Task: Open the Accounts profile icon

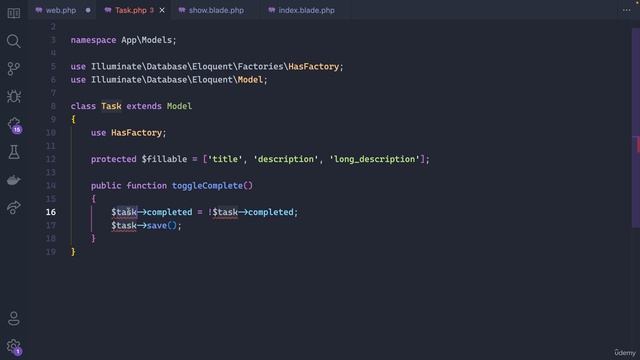Action: [x=13, y=318]
